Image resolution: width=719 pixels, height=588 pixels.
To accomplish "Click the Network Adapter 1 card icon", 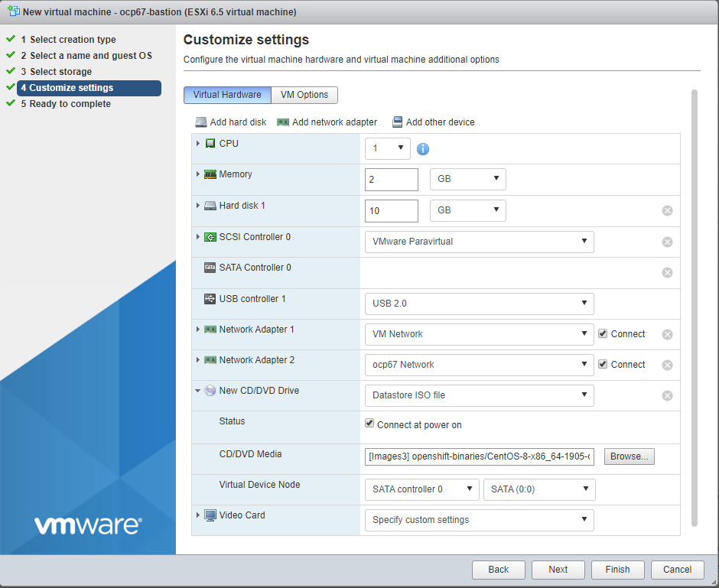I will coord(210,330).
